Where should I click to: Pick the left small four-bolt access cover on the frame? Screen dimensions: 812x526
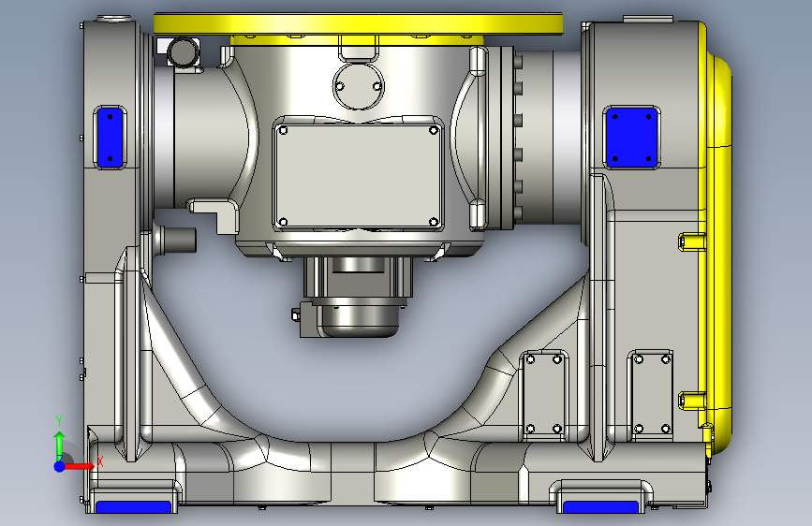click(543, 393)
